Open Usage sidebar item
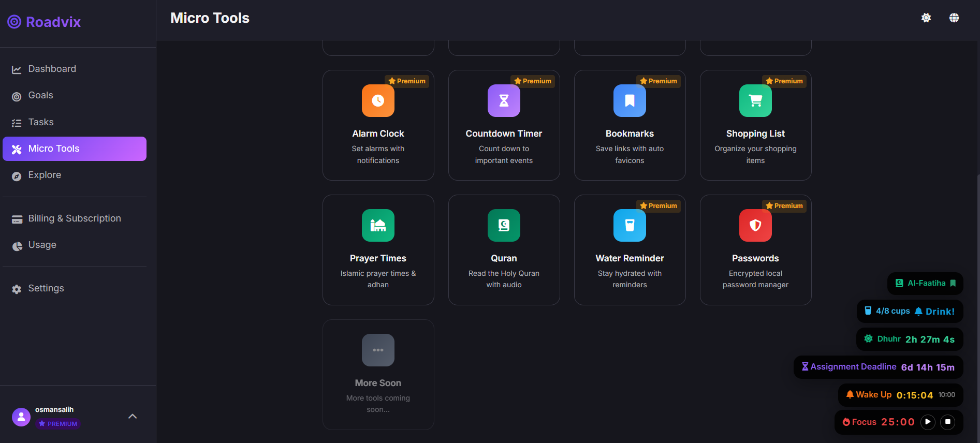Image resolution: width=980 pixels, height=443 pixels. pyautogui.click(x=75, y=245)
